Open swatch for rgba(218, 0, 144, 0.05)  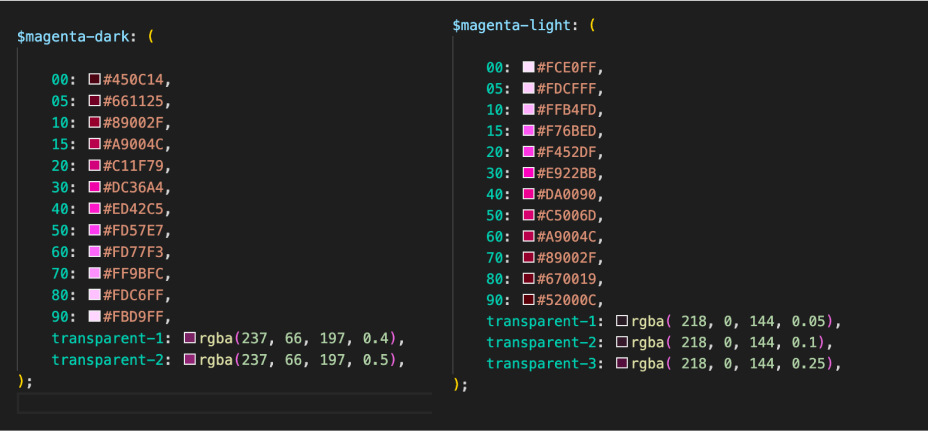pyautogui.click(x=622, y=321)
